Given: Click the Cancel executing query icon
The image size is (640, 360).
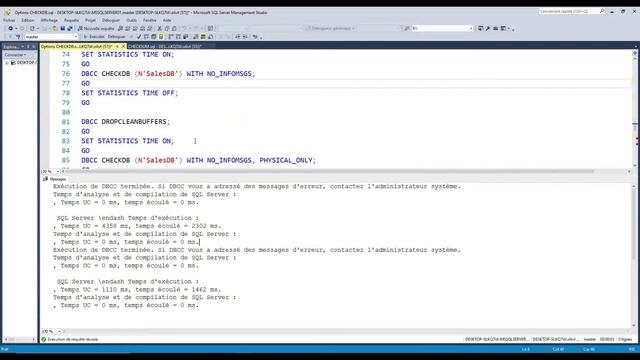Looking at the screenshot, I should coord(131,37).
